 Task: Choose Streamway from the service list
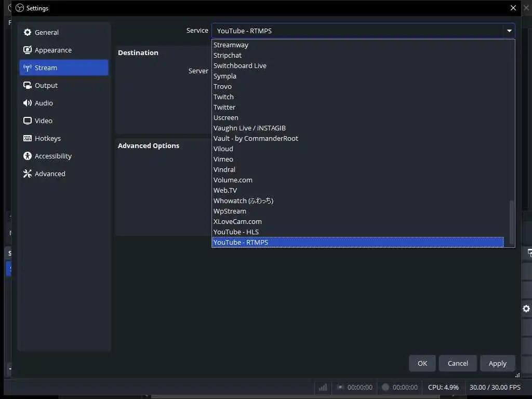point(357,45)
